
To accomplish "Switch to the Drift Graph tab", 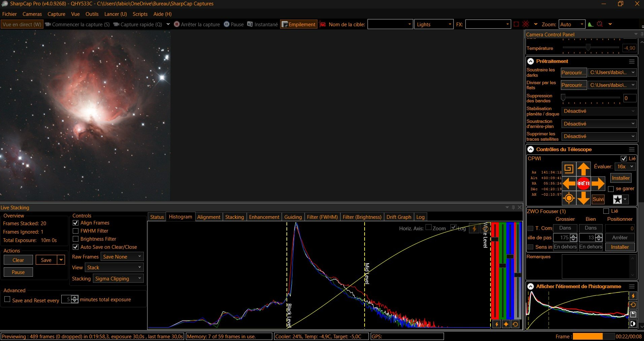I will (399, 217).
